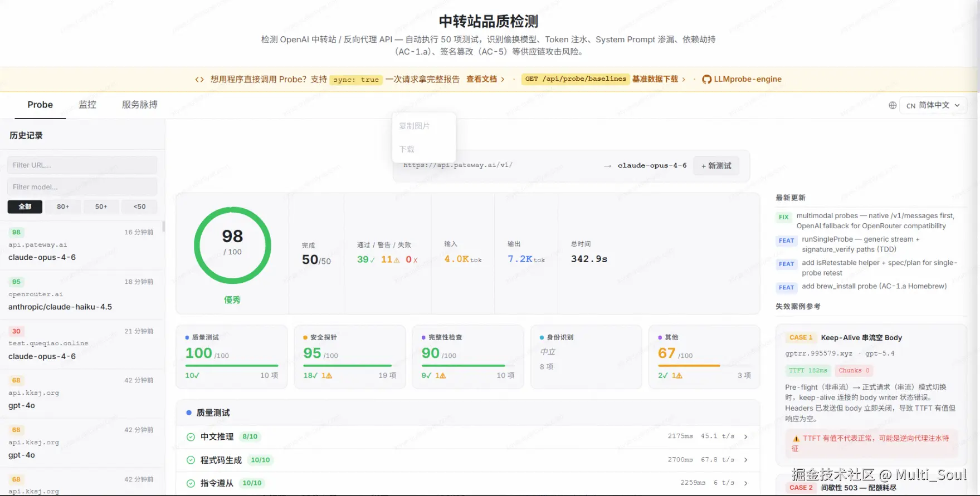Click chevron after 查看文档
The width and height of the screenshot is (980, 496).
pos(503,80)
